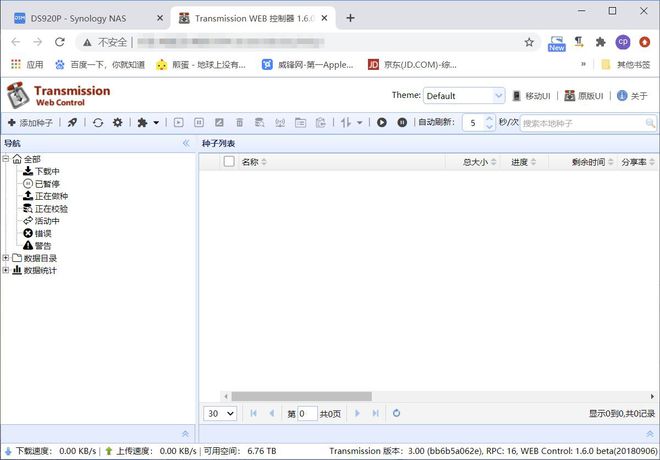Image resolution: width=660 pixels, height=460 pixels.
Task: Switch to 移动UI mobile interface
Action: click(x=531, y=96)
